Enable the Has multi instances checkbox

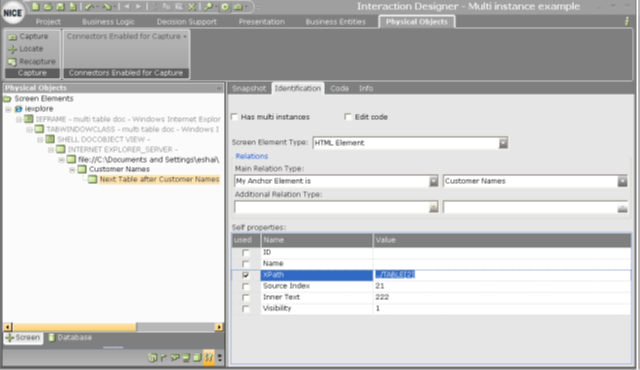234,117
